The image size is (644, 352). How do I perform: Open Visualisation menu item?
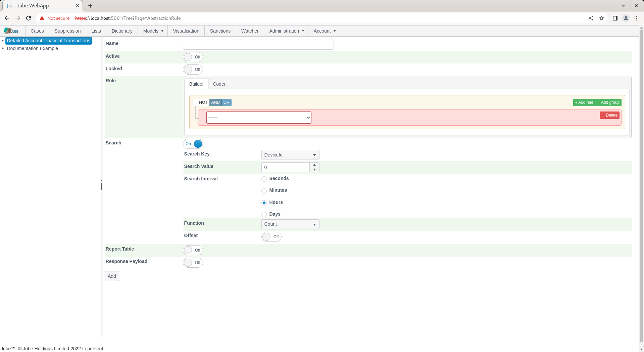pyautogui.click(x=186, y=31)
